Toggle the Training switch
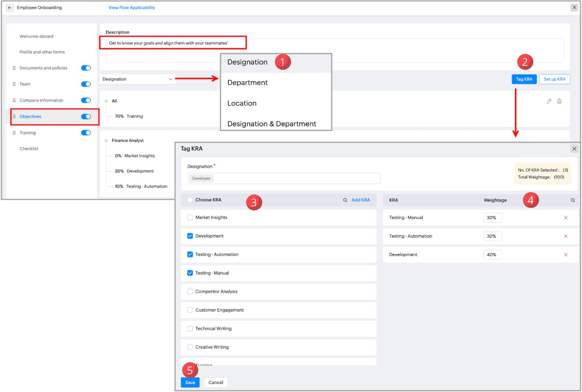This screenshot has height=392, width=582. (86, 133)
